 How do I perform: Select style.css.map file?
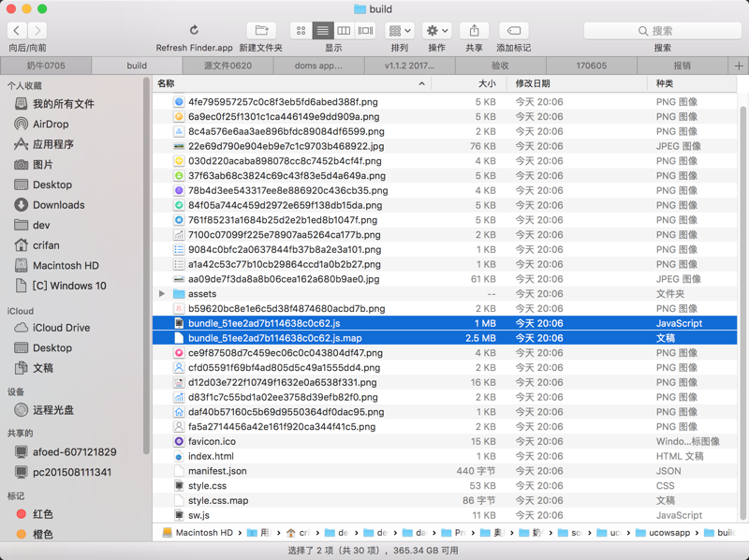445,501
